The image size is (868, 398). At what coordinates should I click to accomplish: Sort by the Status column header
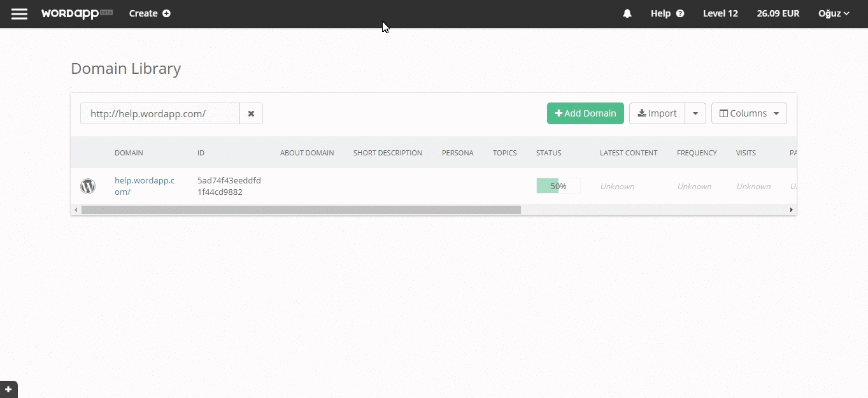click(x=549, y=153)
